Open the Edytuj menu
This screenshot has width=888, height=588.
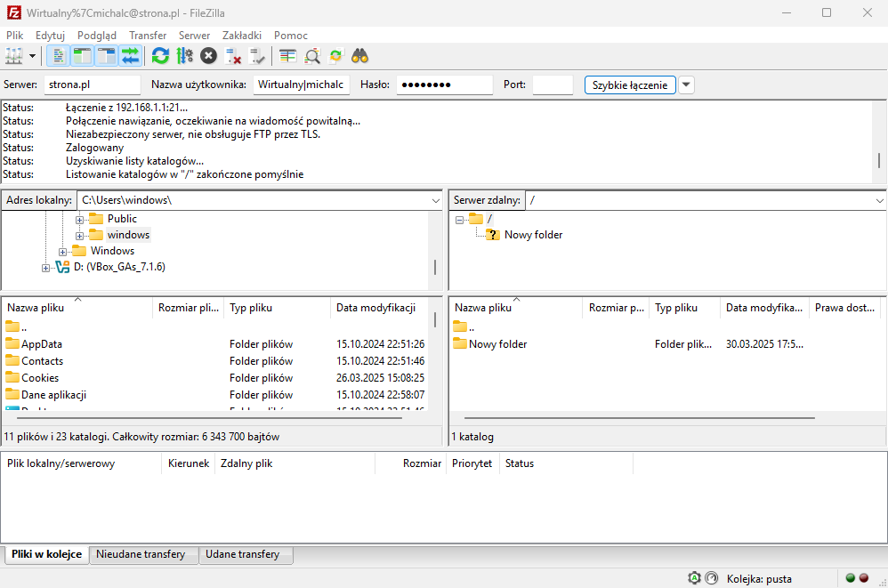pyautogui.click(x=50, y=35)
